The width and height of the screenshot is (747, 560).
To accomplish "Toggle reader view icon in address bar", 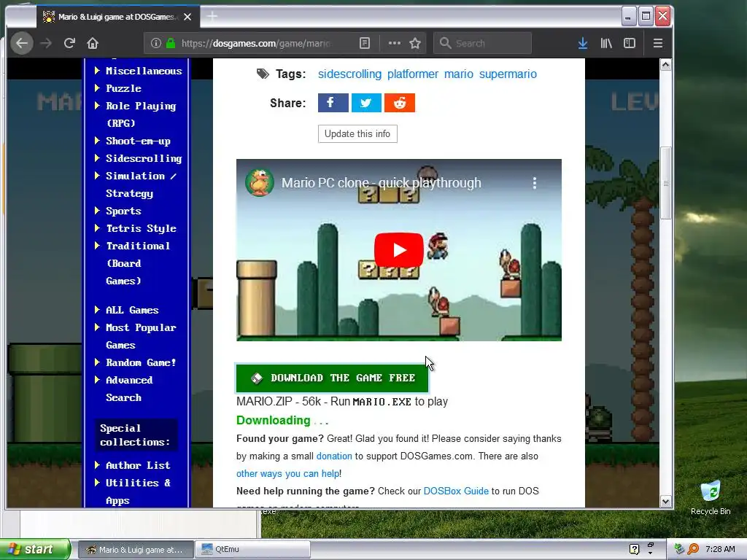I will [x=365, y=43].
